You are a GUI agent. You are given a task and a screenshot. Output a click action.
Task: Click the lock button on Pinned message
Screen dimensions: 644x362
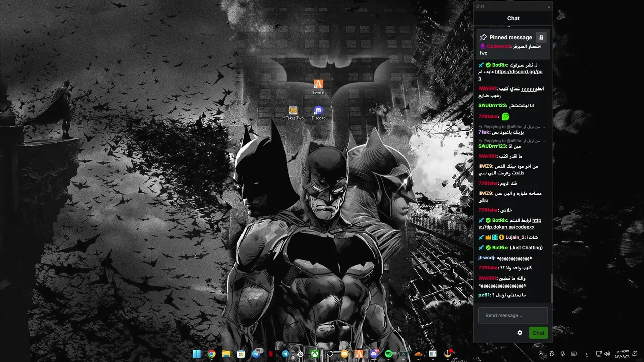541,37
